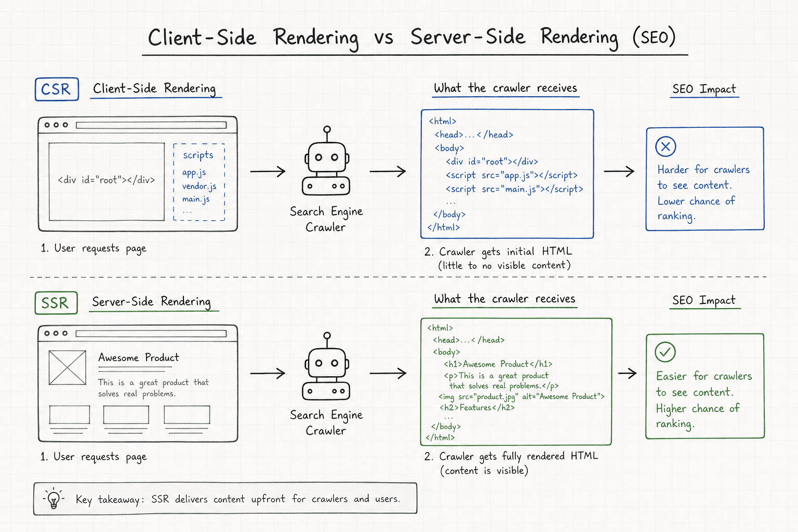Image resolution: width=798 pixels, height=532 pixels.
Task: Click What the crawler receives in the SSR section
Action: [x=504, y=299]
